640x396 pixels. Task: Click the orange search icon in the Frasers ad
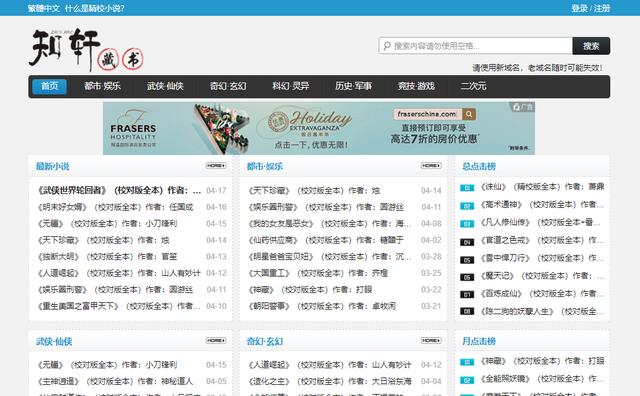tap(469, 114)
